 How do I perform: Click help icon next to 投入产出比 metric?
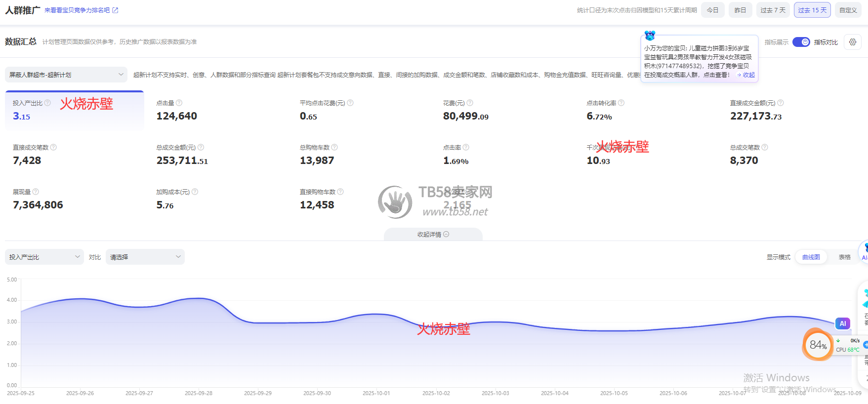[x=48, y=103]
